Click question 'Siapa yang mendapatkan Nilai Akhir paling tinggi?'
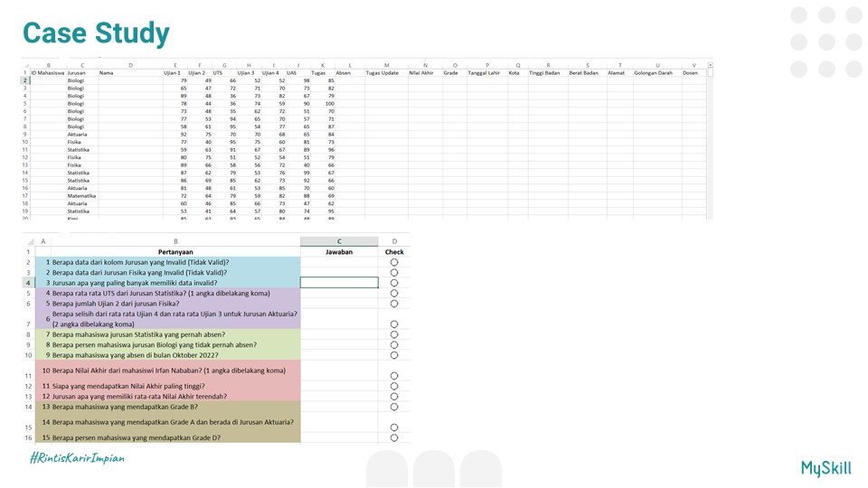 (x=128, y=386)
